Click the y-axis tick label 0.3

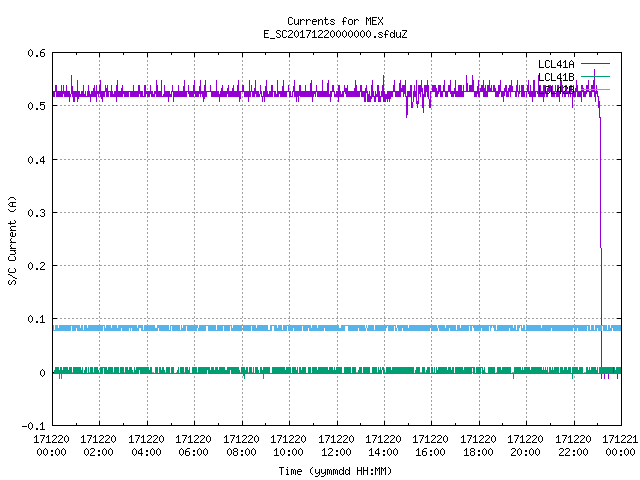[36, 213]
